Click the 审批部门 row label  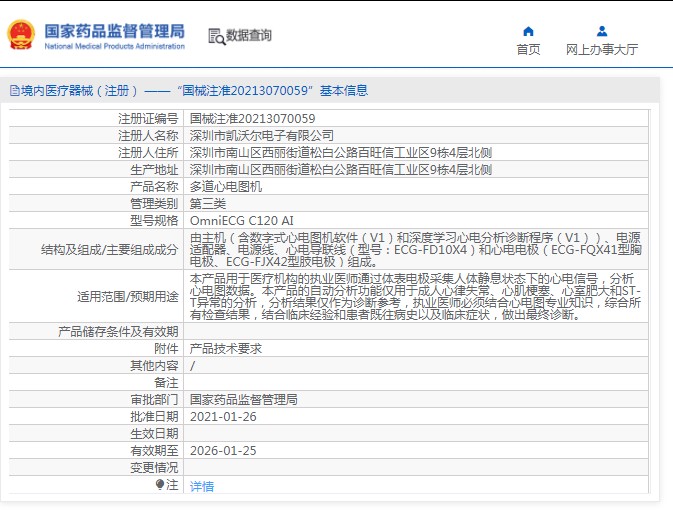154,400
